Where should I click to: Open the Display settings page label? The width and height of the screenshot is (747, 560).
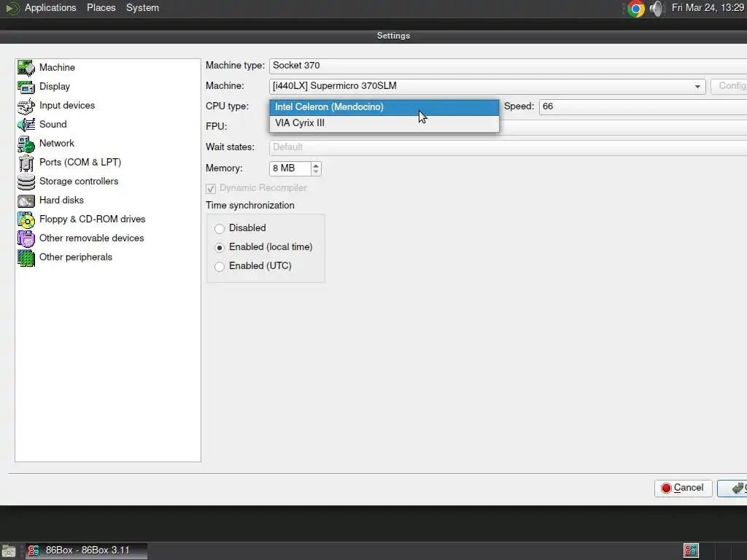[54, 86]
